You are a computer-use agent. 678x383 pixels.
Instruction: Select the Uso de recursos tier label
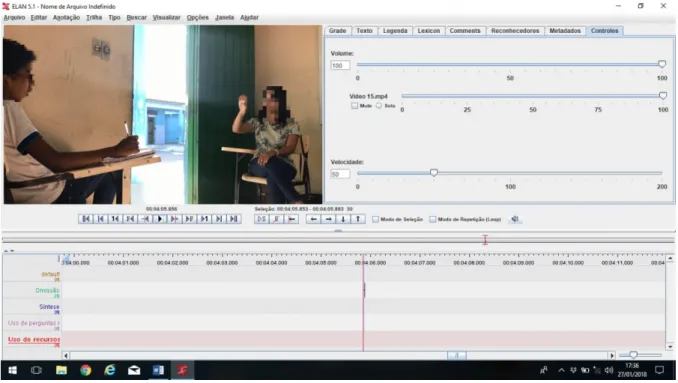[34, 340]
